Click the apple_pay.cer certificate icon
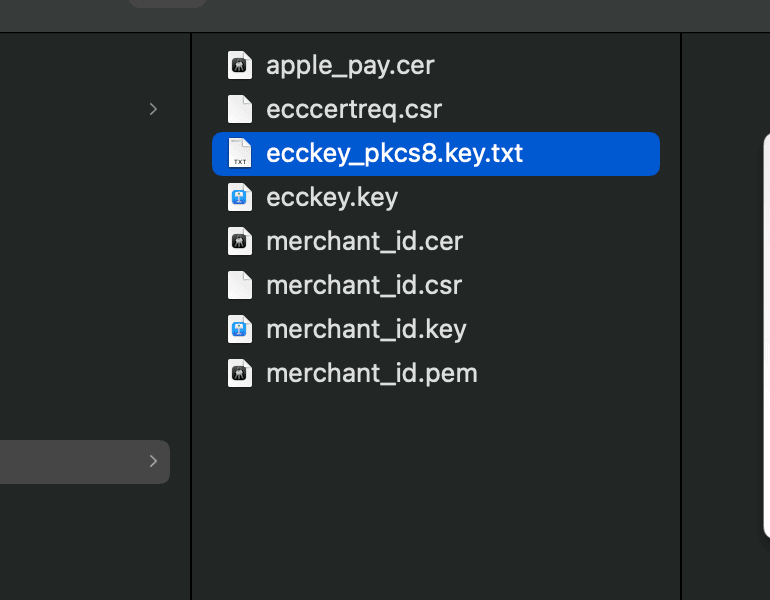The image size is (770, 600). 240,65
